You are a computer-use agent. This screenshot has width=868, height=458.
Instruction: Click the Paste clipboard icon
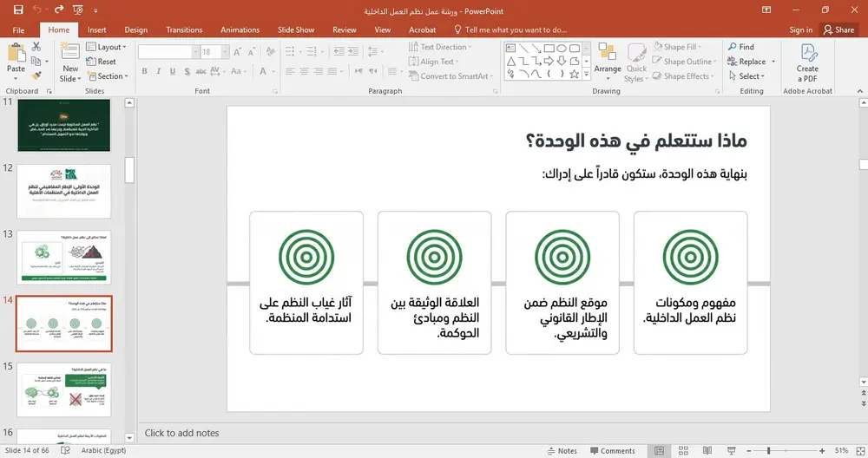pyautogui.click(x=16, y=54)
